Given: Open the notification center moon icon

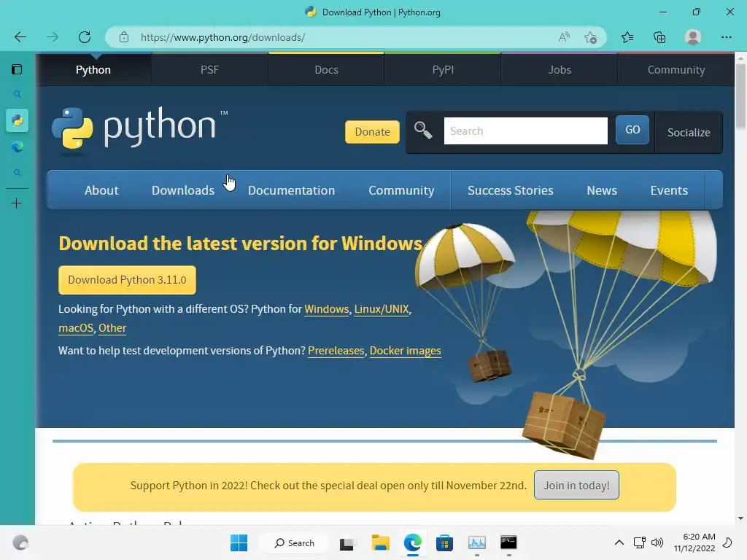Looking at the screenshot, I should [x=727, y=542].
